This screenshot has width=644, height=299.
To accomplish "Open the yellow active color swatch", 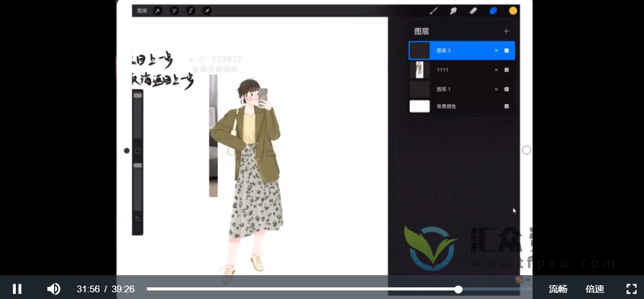I will pyautogui.click(x=513, y=11).
